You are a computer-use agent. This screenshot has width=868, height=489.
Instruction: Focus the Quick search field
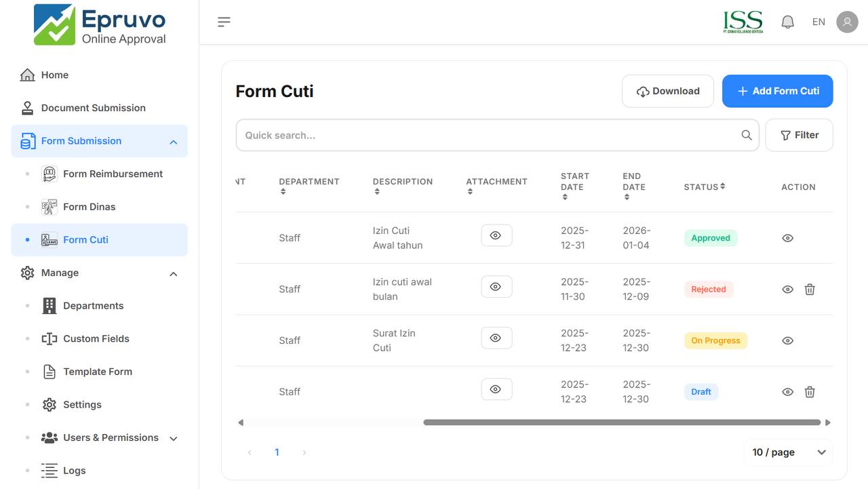(x=488, y=135)
